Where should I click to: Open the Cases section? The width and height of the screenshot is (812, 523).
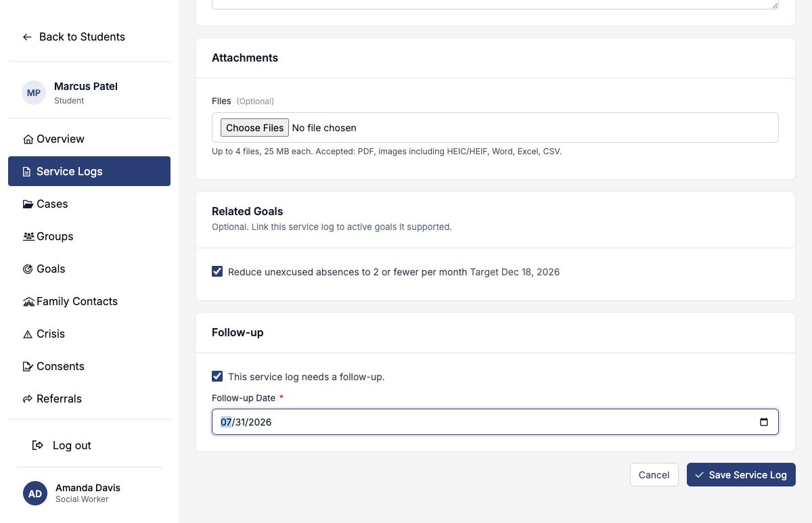point(89,204)
